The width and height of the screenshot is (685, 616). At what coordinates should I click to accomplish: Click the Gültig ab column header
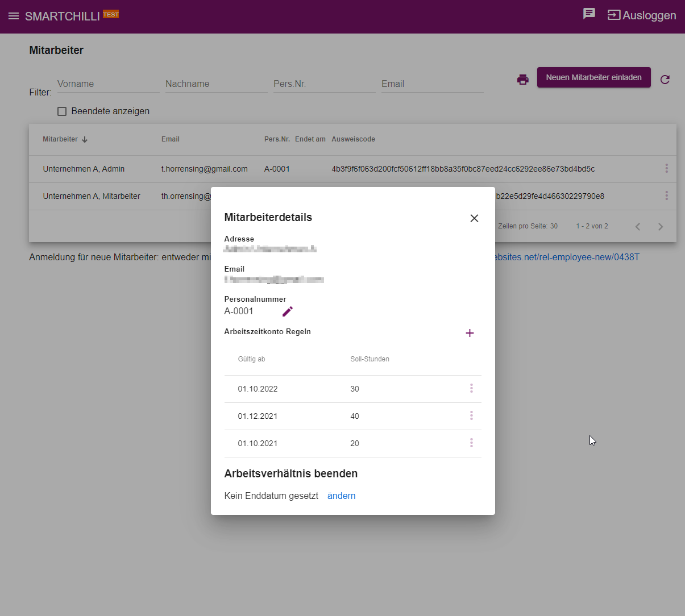tap(251, 359)
